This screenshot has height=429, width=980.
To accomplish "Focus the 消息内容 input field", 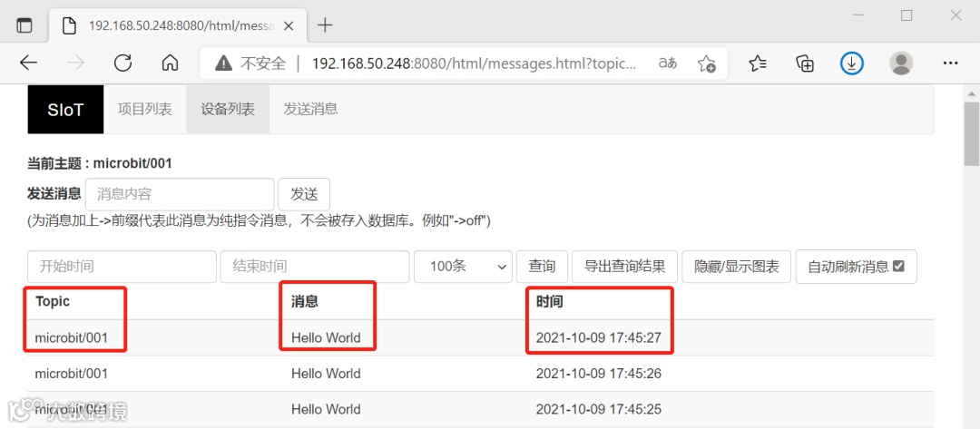I will 180,194.
